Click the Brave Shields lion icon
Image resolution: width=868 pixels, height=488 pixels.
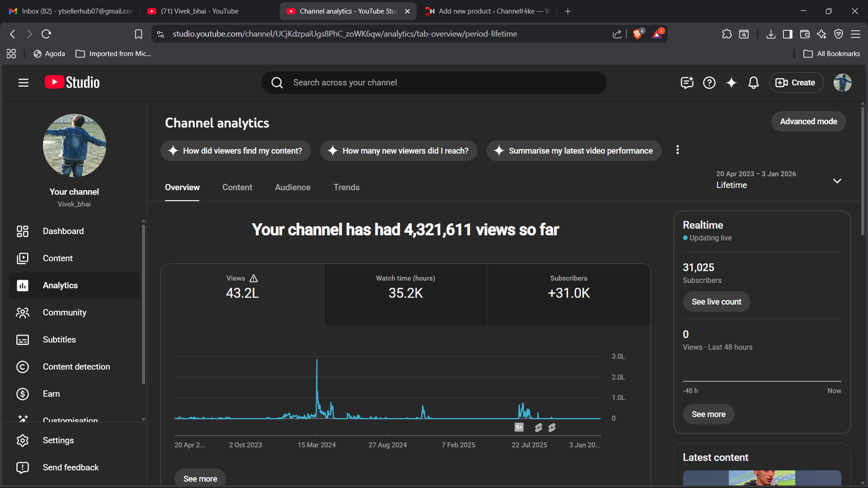[x=638, y=34]
